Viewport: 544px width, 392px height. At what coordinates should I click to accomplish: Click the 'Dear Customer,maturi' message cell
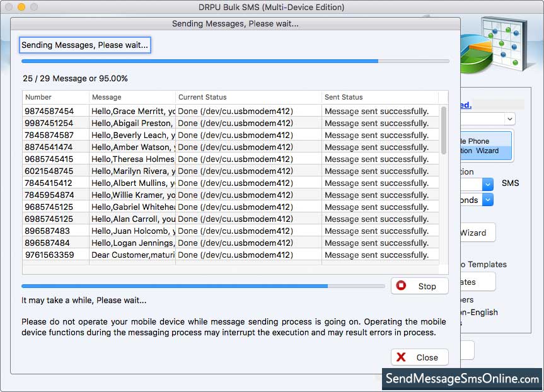[x=132, y=255]
